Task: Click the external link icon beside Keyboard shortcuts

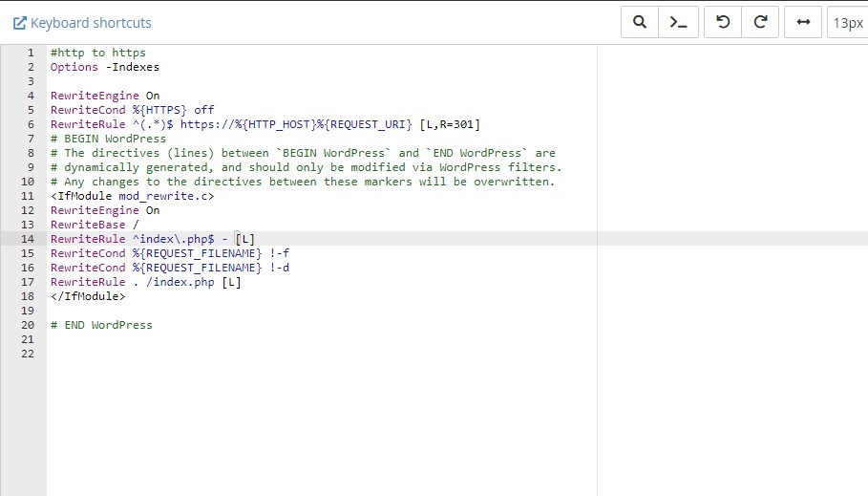Action: pyautogui.click(x=19, y=23)
